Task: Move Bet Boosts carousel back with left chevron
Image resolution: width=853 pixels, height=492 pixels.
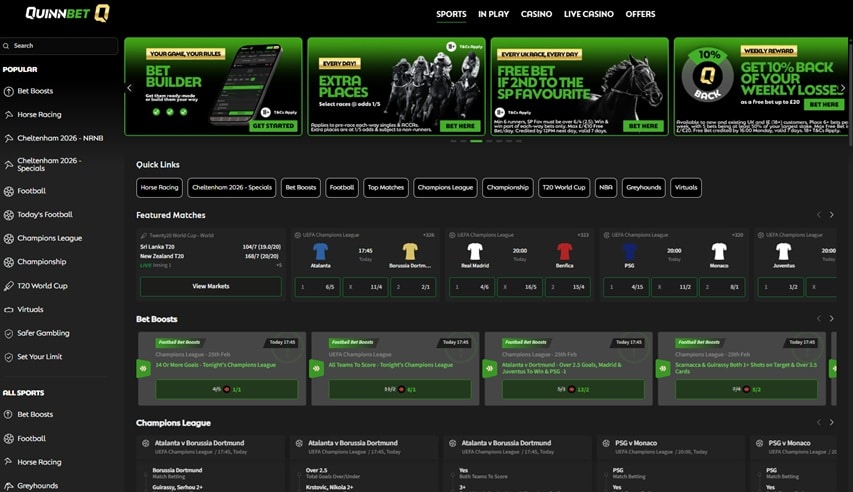Action: [819, 318]
